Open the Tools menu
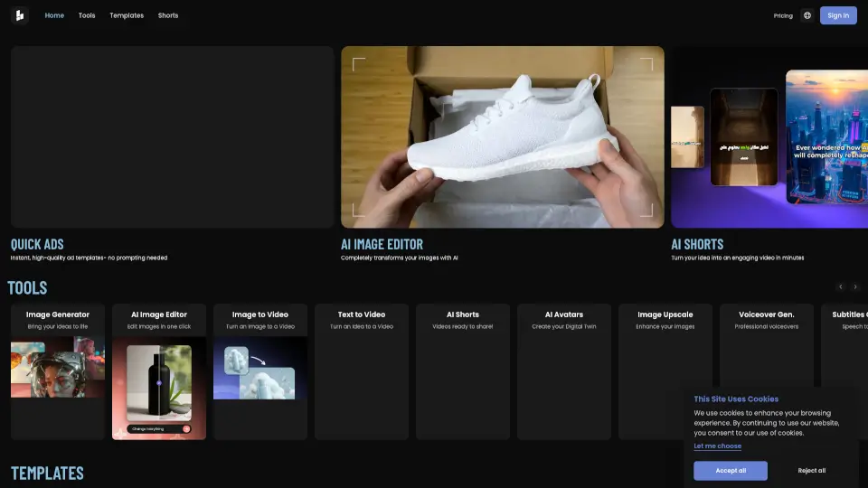The image size is (868, 488). tap(87, 15)
